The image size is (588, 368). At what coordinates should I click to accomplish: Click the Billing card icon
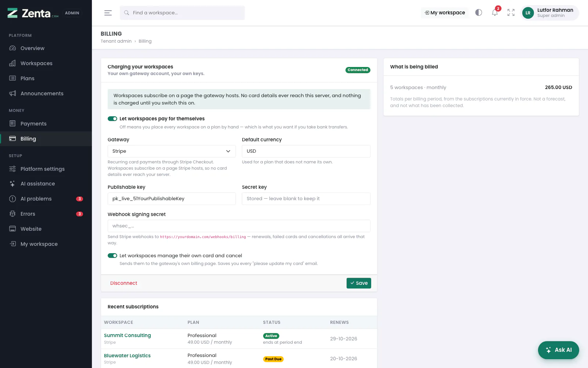point(12,139)
